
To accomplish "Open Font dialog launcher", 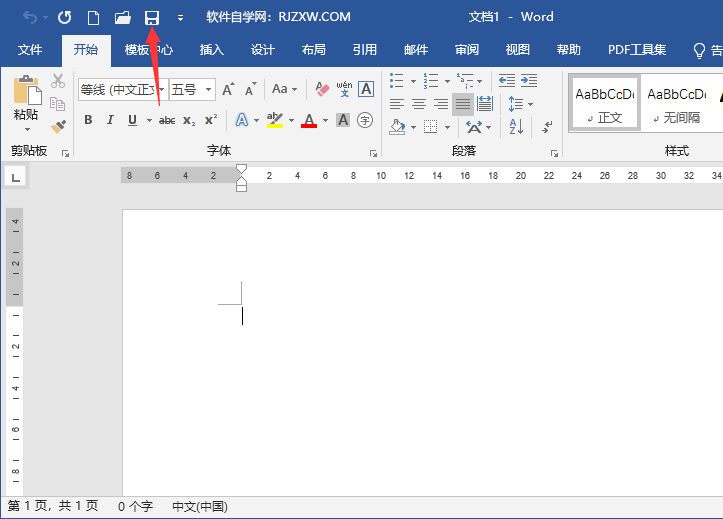I will click(373, 153).
